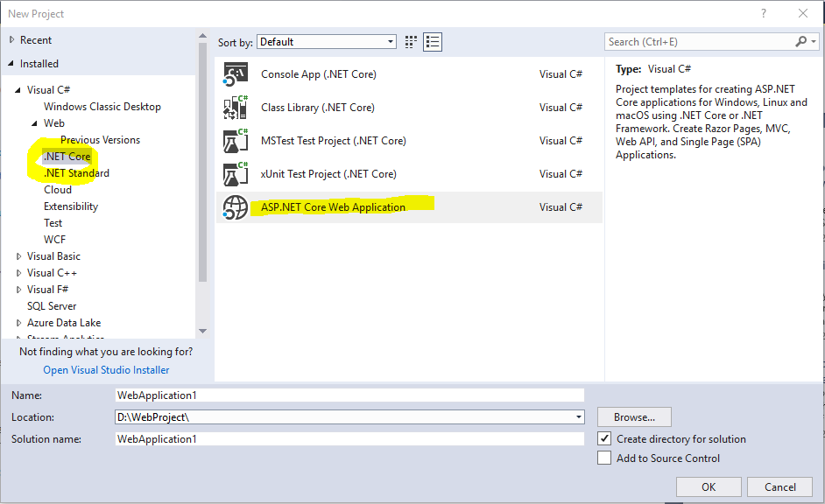Select the Test category
The height and width of the screenshot is (504, 825).
(53, 223)
